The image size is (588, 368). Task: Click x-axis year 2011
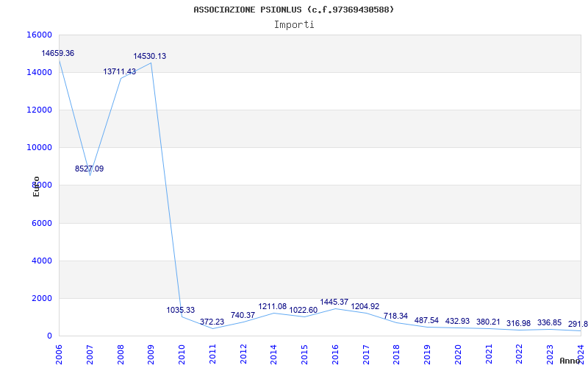click(212, 355)
